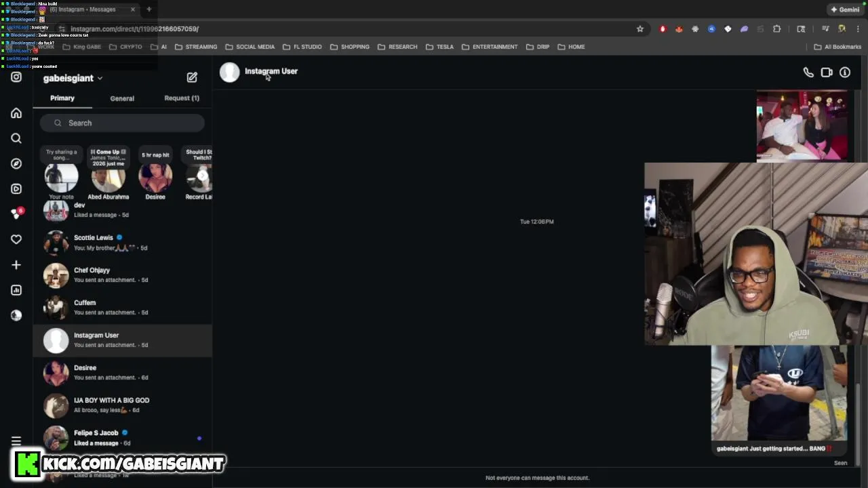Select Instagram User conversation row

pyautogui.click(x=123, y=340)
